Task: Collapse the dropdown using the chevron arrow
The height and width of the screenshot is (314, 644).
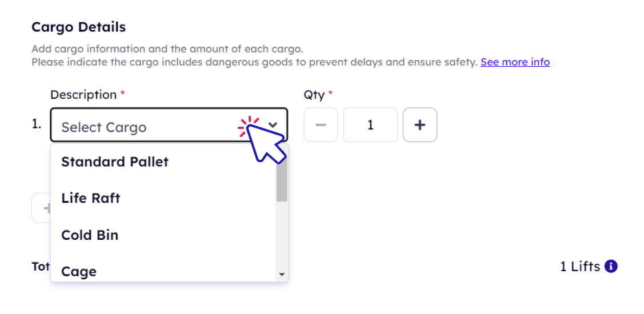Action: [x=273, y=124]
